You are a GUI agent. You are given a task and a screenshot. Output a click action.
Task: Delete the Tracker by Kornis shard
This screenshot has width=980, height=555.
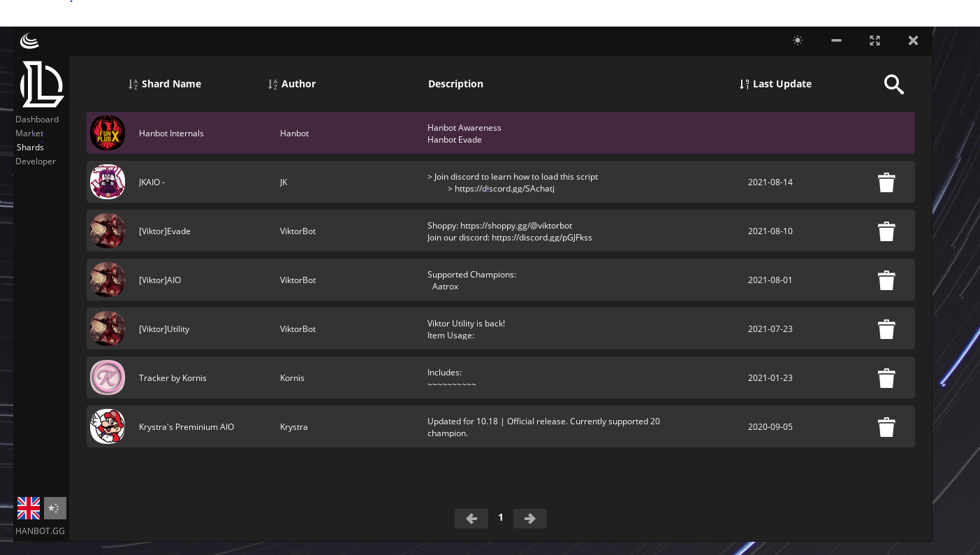[x=886, y=378]
